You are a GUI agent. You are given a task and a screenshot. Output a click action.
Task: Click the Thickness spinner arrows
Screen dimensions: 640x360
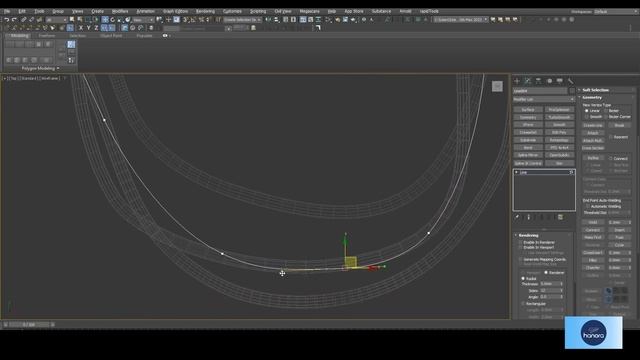pyautogui.click(x=562, y=284)
